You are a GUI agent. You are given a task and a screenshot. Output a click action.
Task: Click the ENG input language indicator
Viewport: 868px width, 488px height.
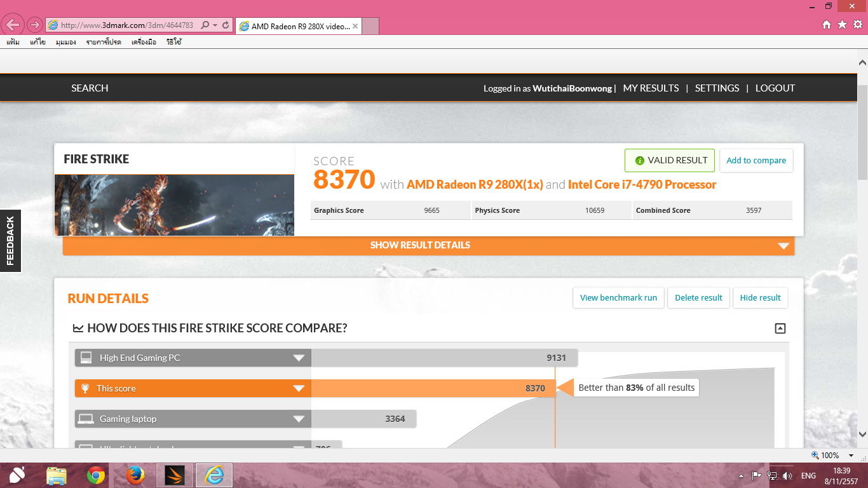tap(808, 475)
